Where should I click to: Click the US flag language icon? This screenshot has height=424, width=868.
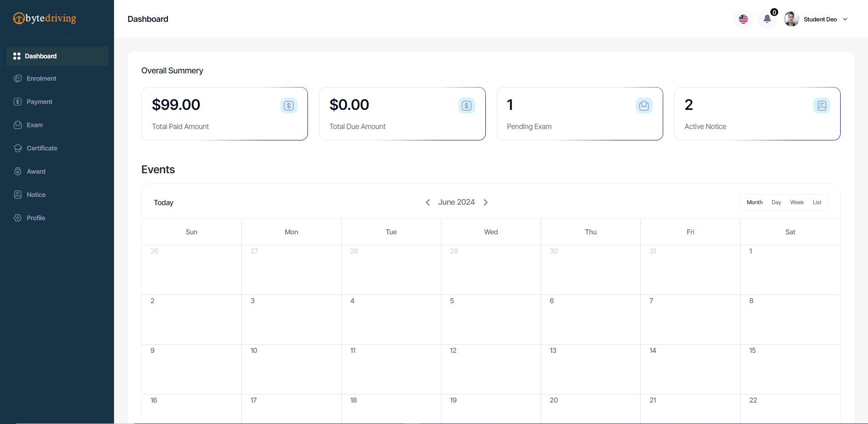click(x=743, y=19)
